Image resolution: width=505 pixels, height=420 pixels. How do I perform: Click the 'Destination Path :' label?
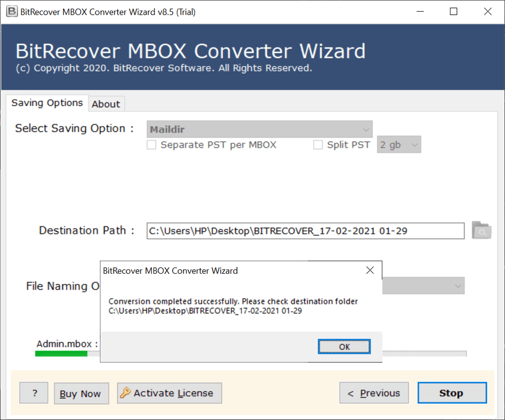click(87, 230)
